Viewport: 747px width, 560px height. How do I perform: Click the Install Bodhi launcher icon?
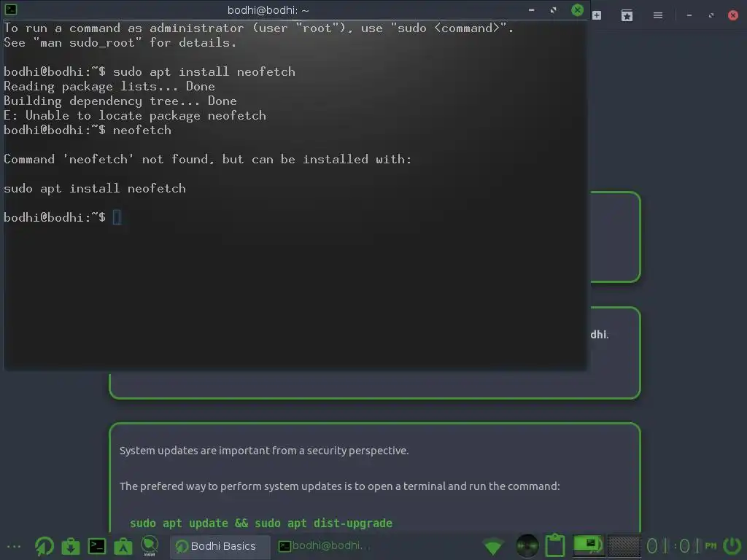coord(150,545)
